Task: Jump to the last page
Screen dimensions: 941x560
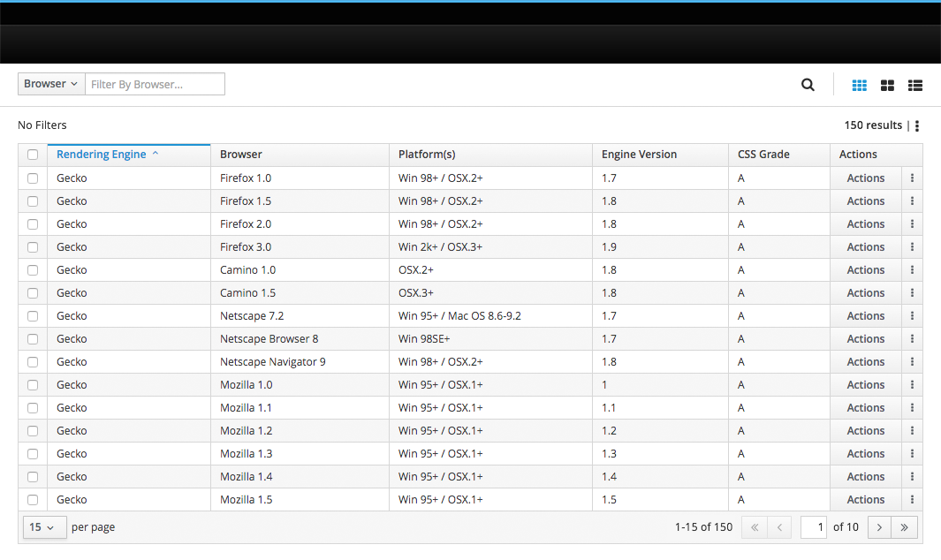Action: 905,527
